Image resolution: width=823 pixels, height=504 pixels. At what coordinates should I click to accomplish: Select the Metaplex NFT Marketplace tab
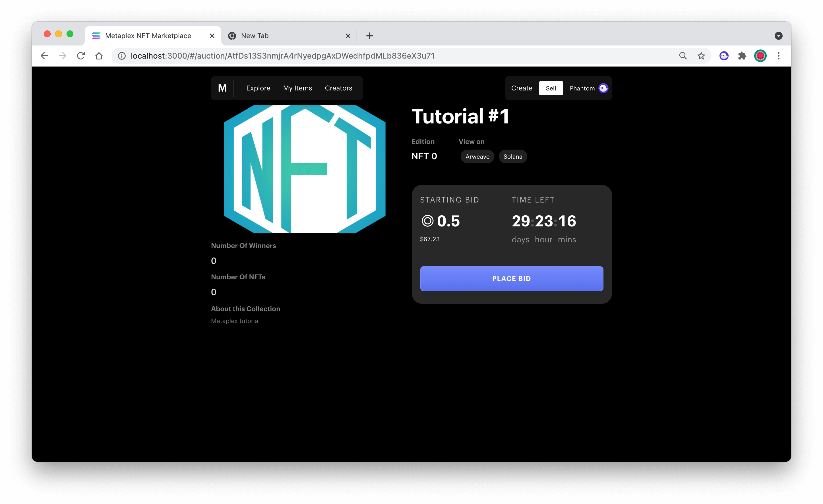coord(153,36)
